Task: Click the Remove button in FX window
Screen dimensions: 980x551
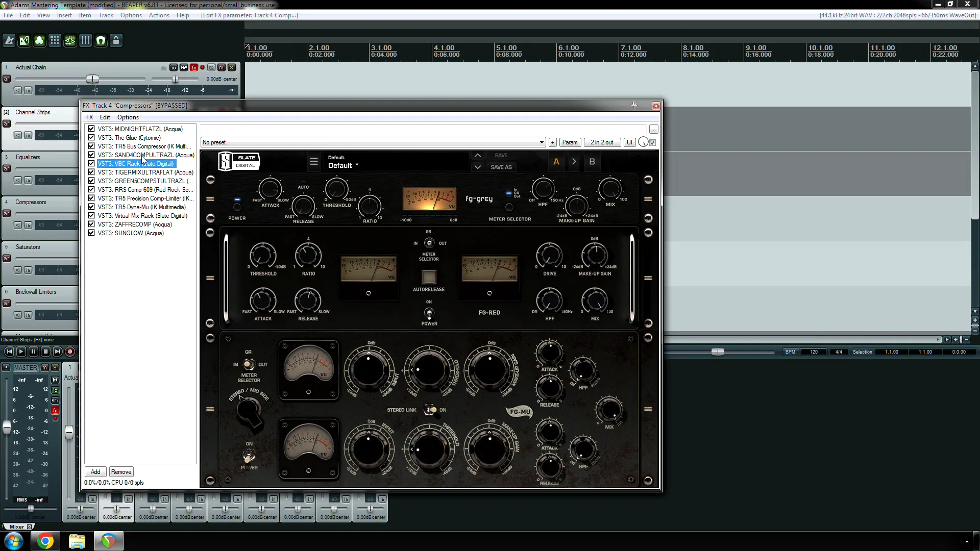Action: click(121, 472)
